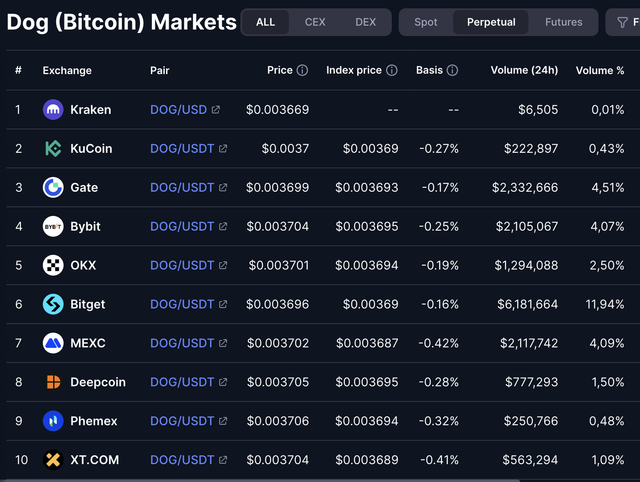640x482 pixels.
Task: Show Price column info tooltip icon
Action: 302,70
